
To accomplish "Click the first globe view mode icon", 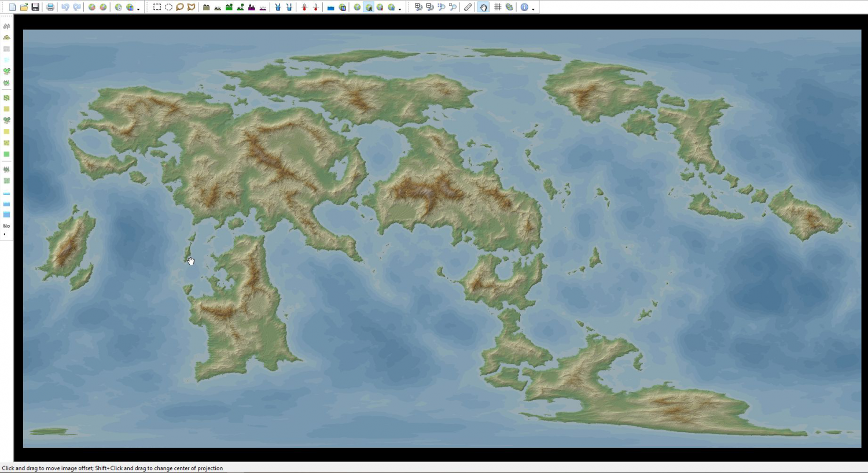I will [x=357, y=7].
